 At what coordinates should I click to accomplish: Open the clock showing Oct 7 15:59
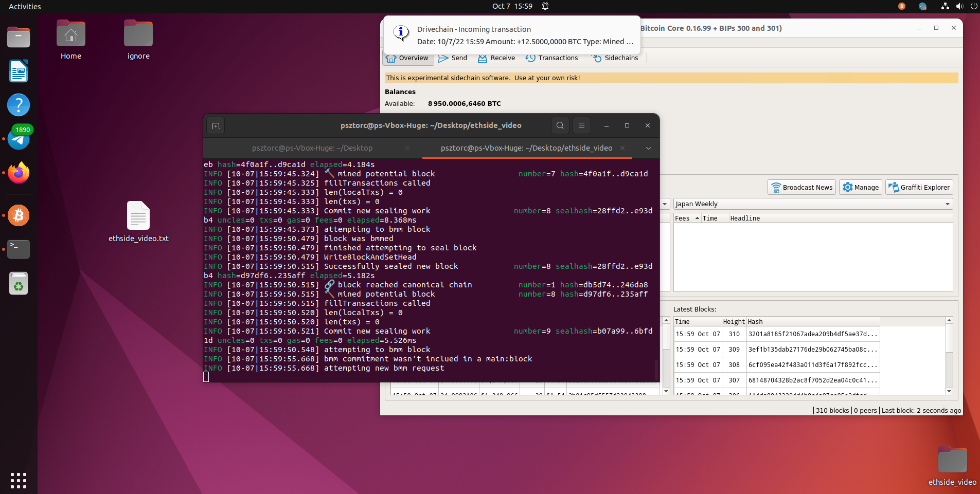tap(512, 6)
